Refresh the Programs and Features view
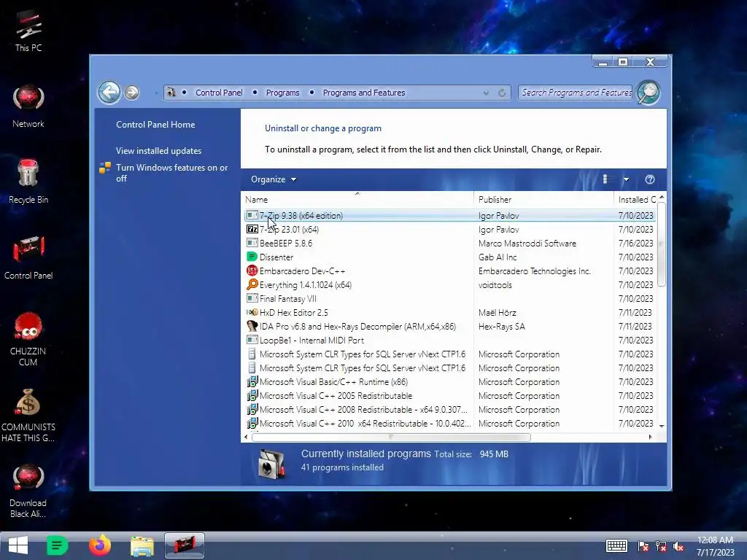The image size is (747, 560). [x=502, y=93]
